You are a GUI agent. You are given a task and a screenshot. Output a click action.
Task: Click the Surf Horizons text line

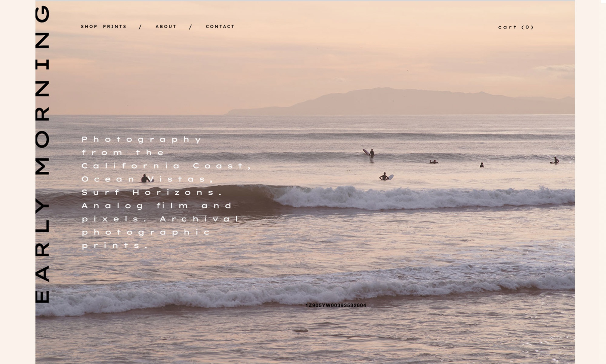click(x=152, y=193)
